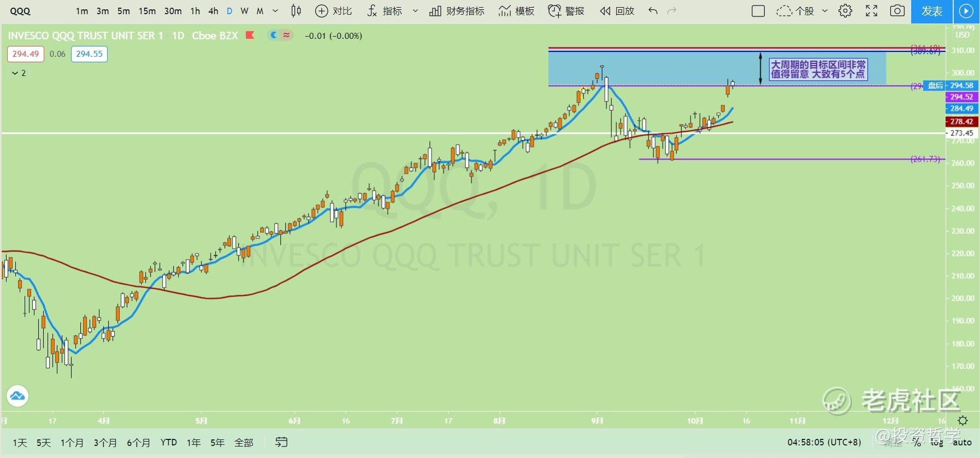980x458 pixels.
Task: Open the candlestick chart style selector
Action: click(x=296, y=11)
